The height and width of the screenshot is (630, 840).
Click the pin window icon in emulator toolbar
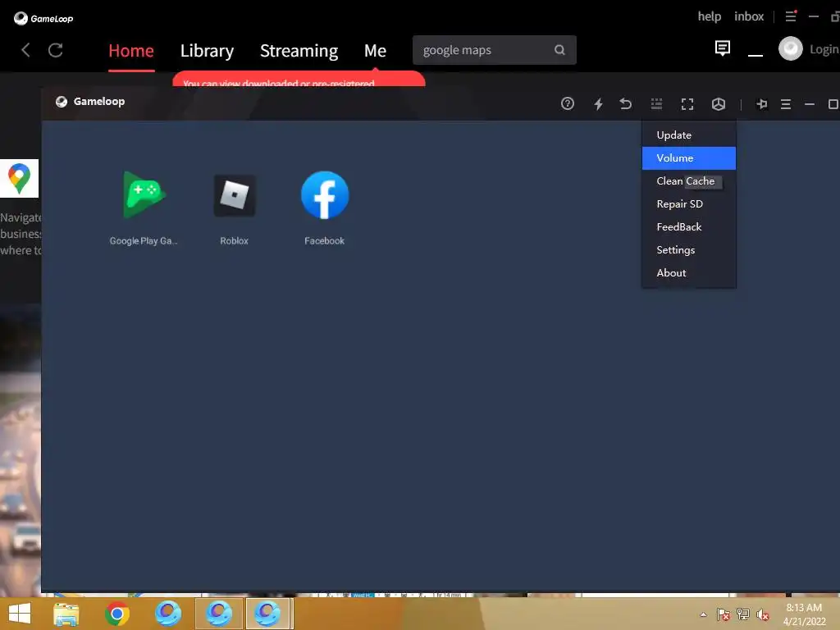click(761, 104)
